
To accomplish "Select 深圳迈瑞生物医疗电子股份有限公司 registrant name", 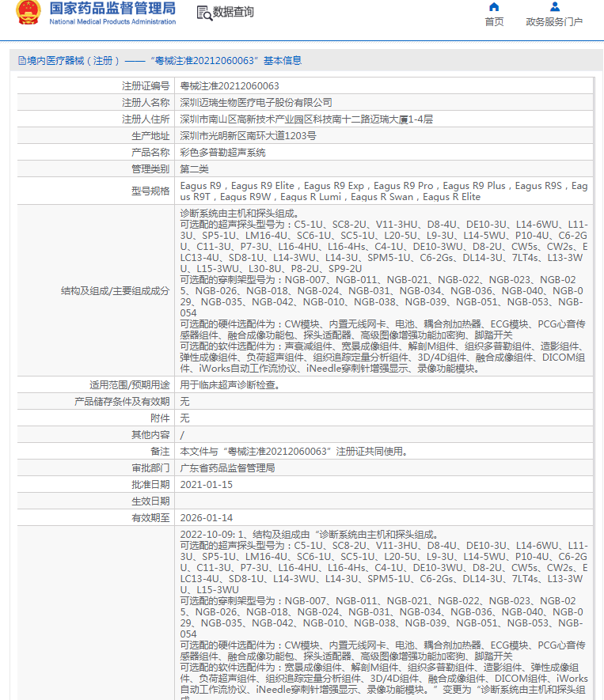I will [256, 103].
